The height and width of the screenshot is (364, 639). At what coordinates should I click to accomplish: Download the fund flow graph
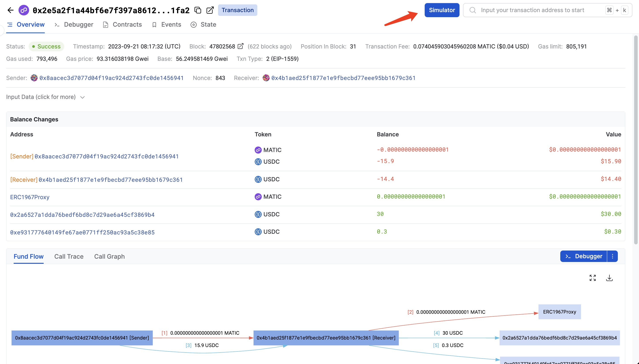click(609, 278)
